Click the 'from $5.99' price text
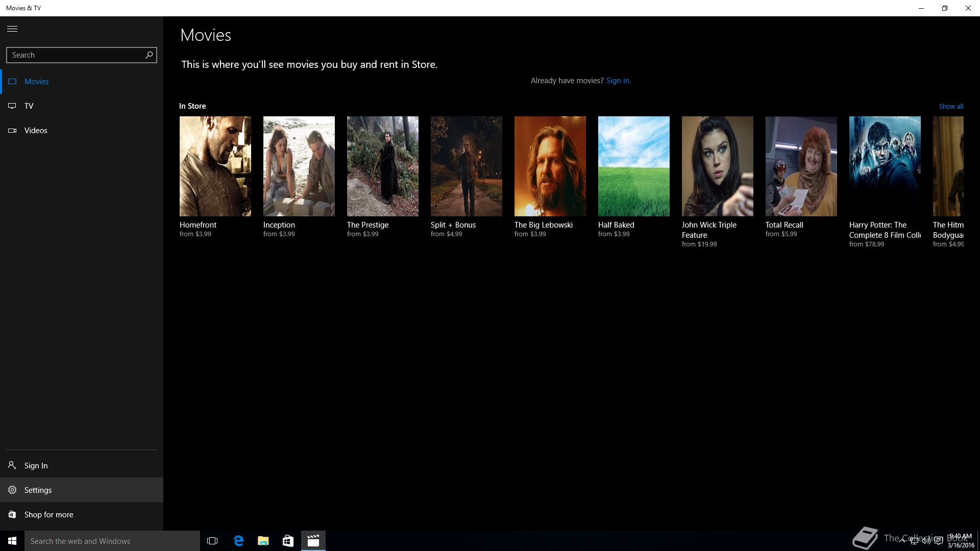 781,234
